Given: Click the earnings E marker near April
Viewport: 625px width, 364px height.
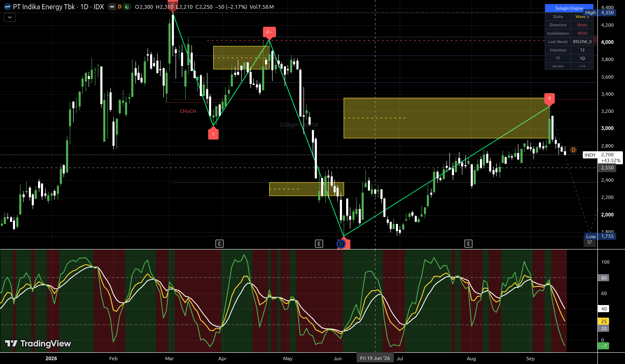Looking at the screenshot, I should 219,244.
